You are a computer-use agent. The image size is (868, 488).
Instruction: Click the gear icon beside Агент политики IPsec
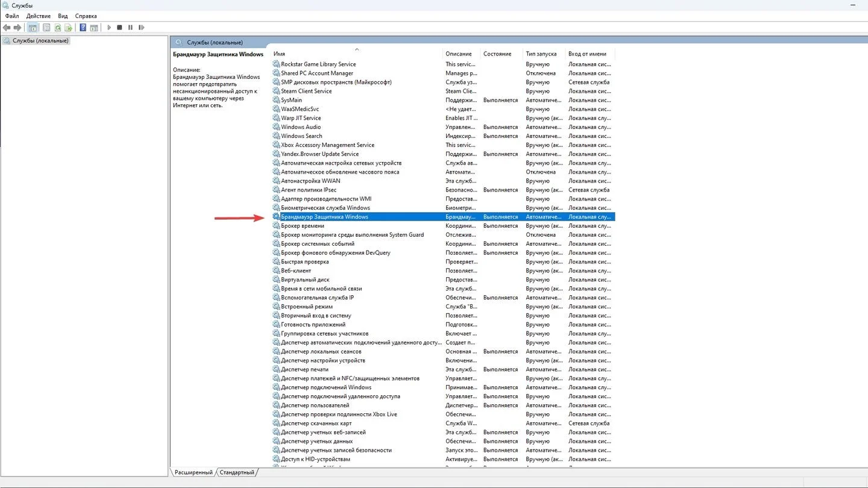click(276, 190)
